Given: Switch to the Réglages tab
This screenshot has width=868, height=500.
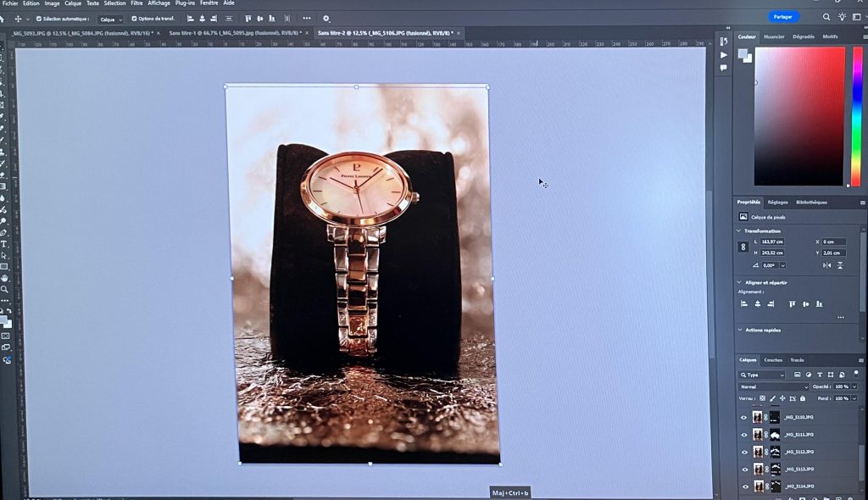Looking at the screenshot, I should coord(777,203).
